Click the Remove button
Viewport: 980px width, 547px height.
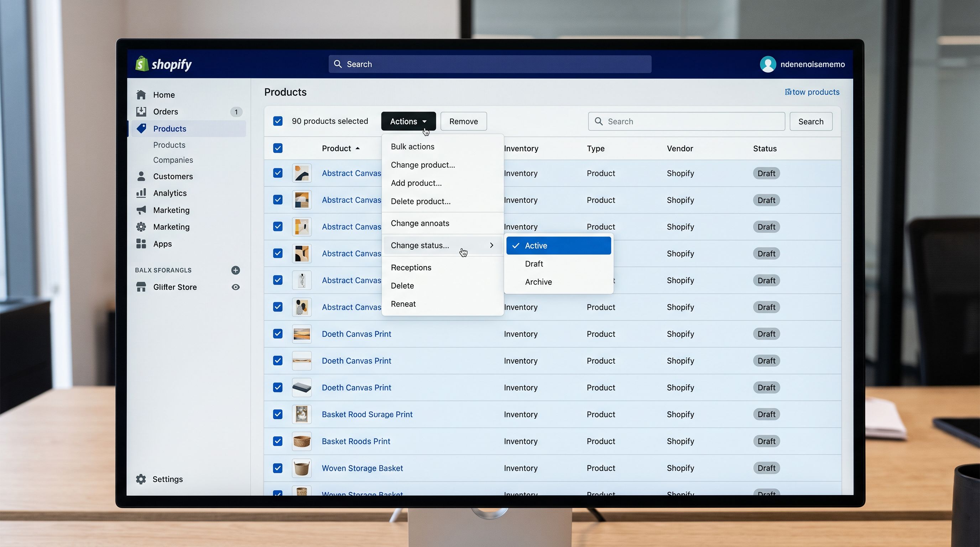pyautogui.click(x=463, y=121)
